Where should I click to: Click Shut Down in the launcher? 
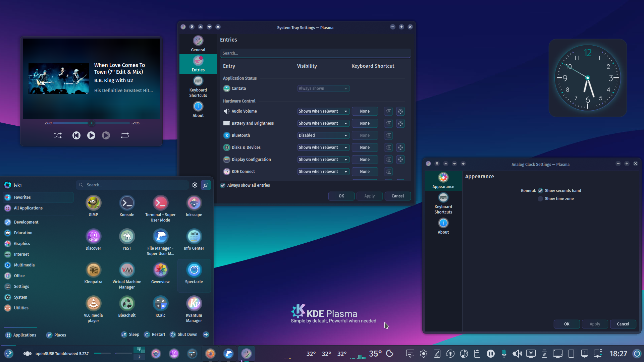(184, 335)
